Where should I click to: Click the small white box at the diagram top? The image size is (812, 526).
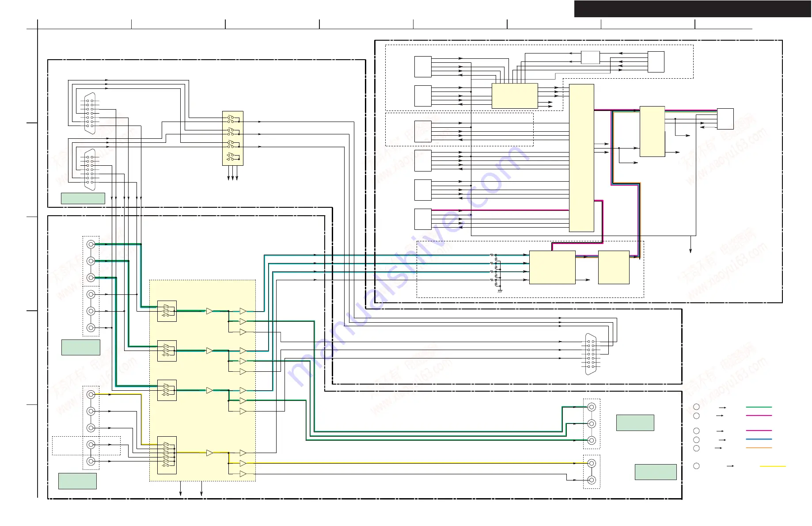pos(590,57)
